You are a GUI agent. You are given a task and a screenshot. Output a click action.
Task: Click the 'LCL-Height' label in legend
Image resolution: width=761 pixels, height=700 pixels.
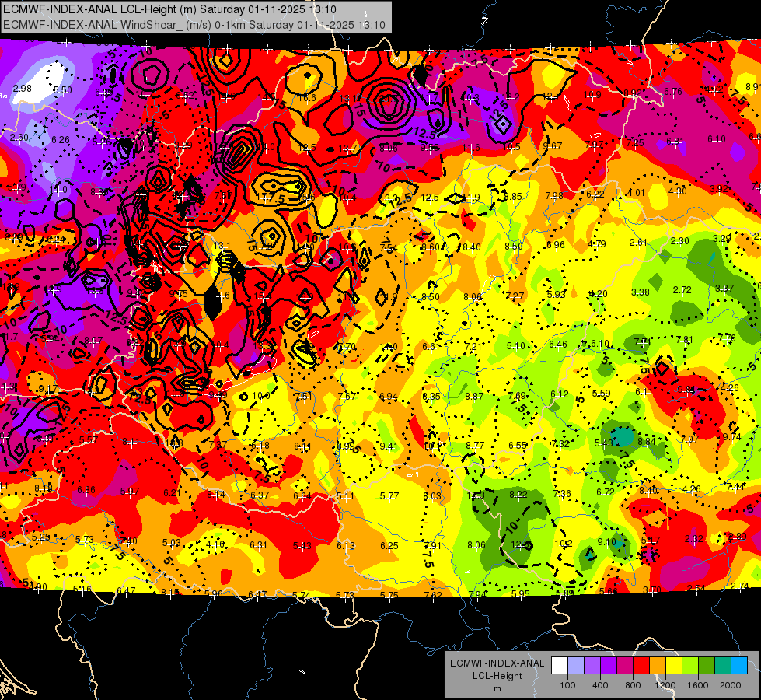[x=497, y=676]
